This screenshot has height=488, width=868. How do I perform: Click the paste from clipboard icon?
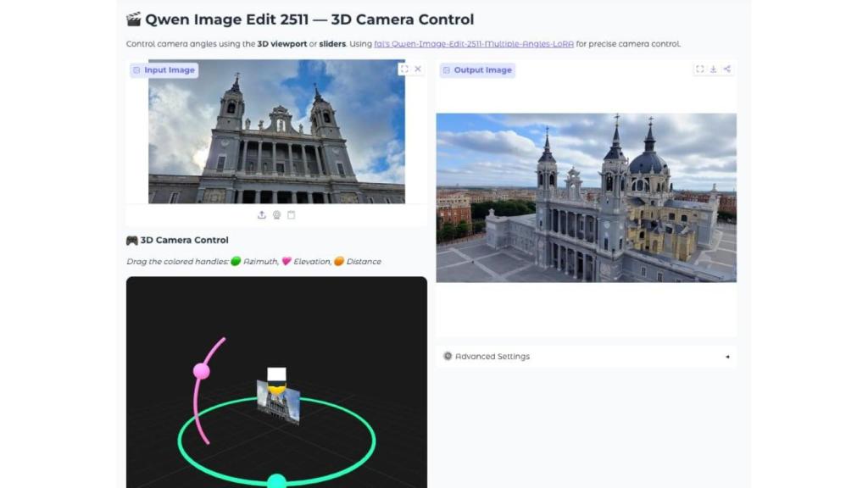(291, 215)
